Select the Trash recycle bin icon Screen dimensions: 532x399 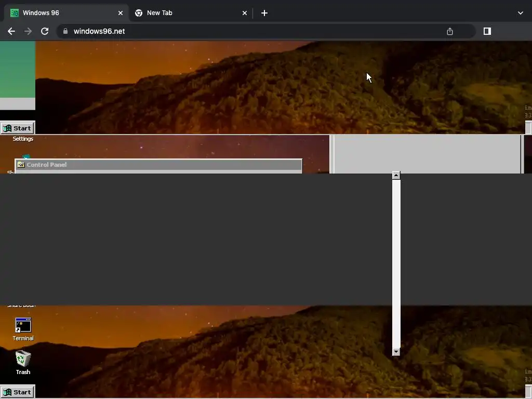point(23,358)
